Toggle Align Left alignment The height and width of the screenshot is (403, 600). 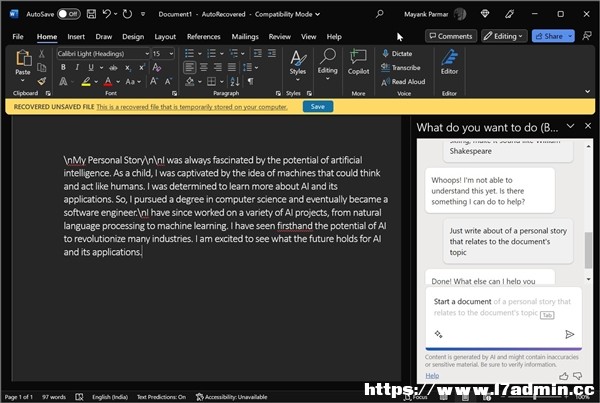coord(189,68)
